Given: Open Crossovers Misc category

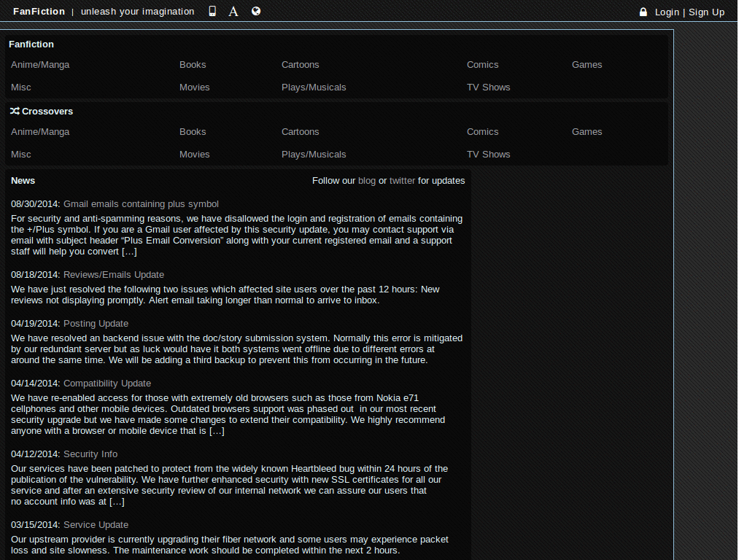Looking at the screenshot, I should point(21,155).
